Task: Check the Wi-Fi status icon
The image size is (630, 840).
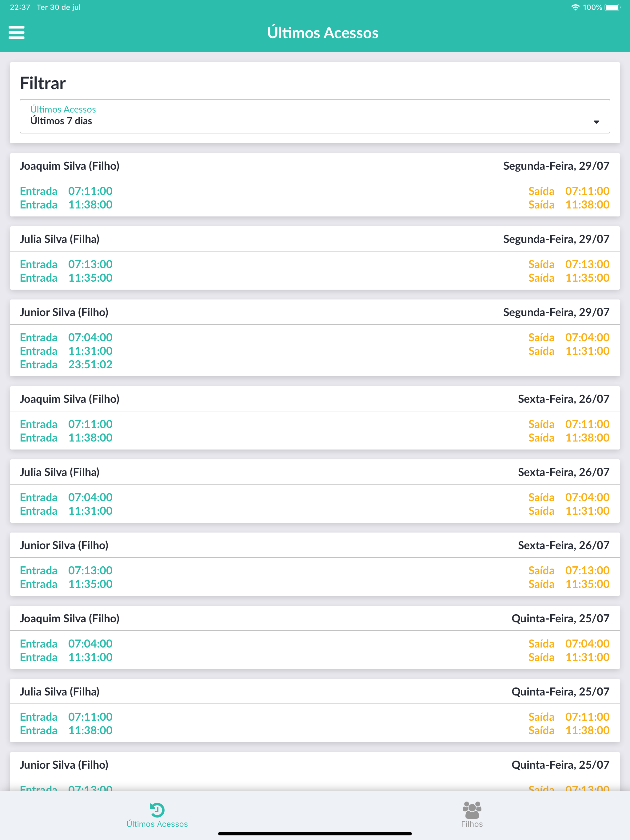Action: (x=575, y=7)
